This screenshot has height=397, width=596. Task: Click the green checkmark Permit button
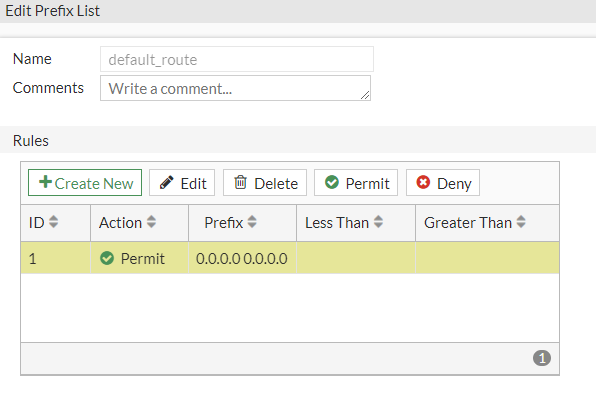(x=356, y=183)
